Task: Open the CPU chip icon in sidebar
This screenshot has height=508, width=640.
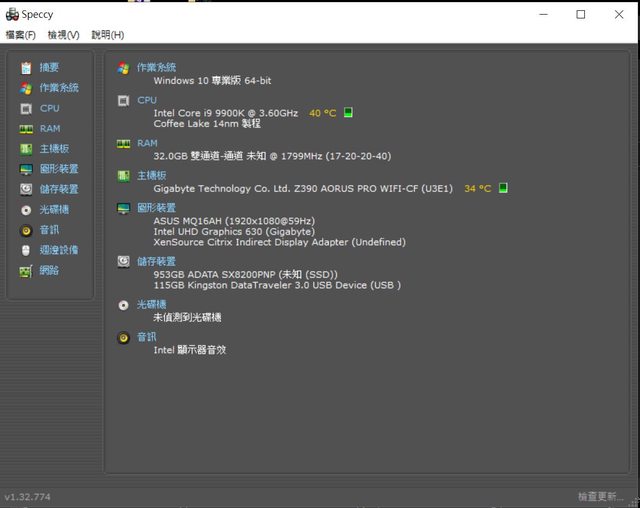Action: coord(26,108)
